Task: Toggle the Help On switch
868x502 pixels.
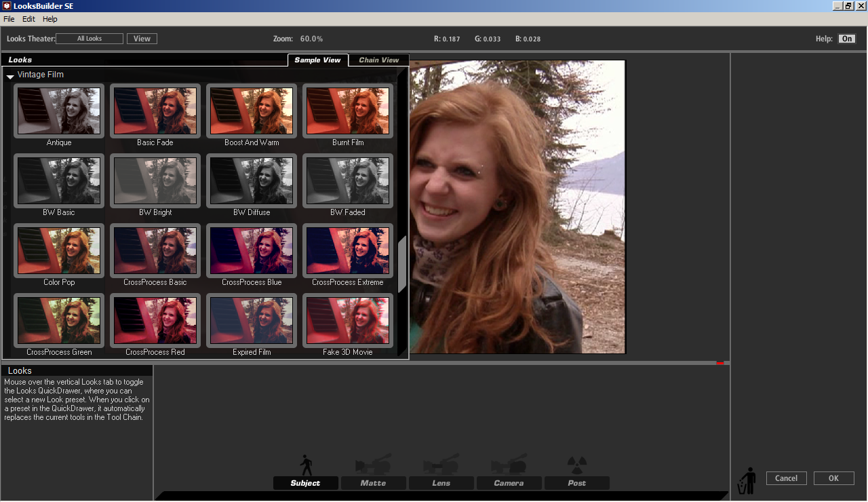Action: pos(846,39)
